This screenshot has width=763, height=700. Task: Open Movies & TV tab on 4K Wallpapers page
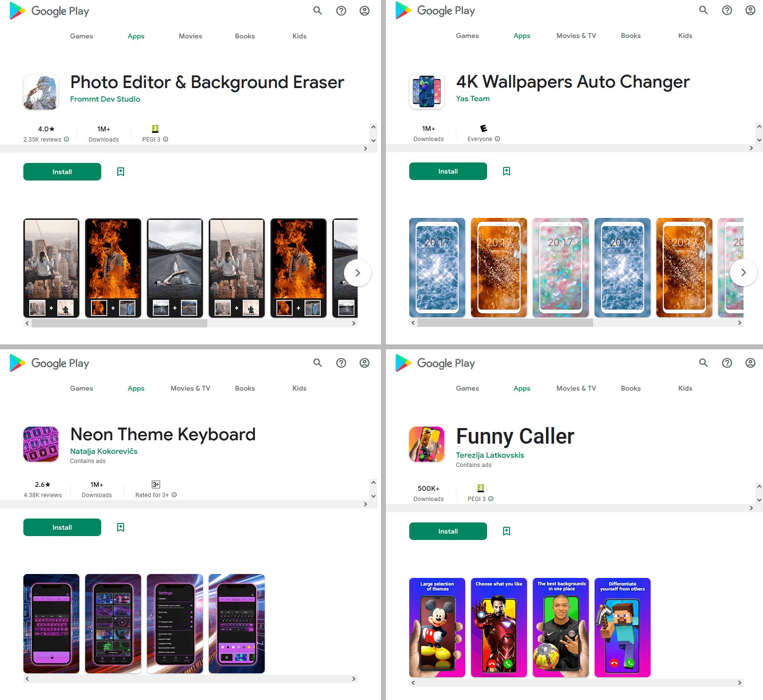coord(576,36)
